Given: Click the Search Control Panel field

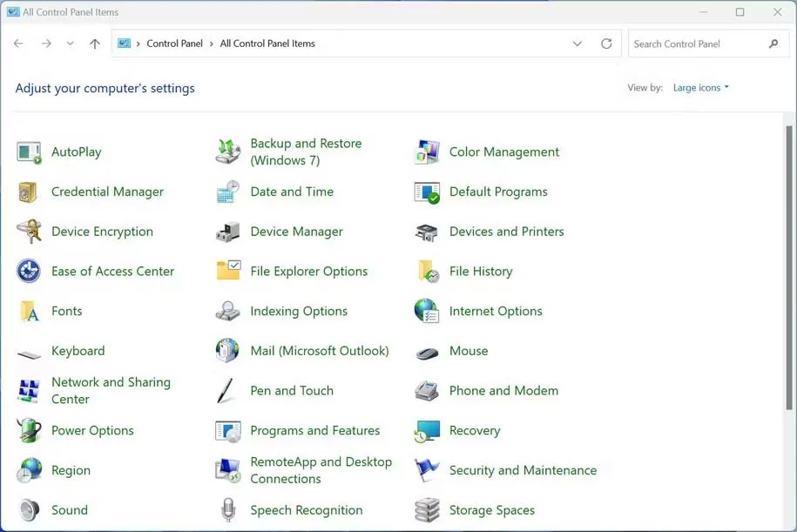Looking at the screenshot, I should pyautogui.click(x=697, y=44).
